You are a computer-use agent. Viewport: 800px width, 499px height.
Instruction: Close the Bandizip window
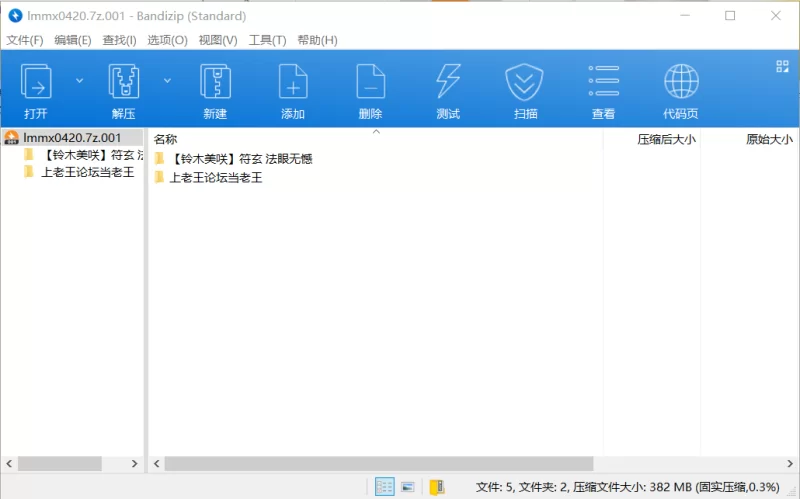(x=776, y=16)
